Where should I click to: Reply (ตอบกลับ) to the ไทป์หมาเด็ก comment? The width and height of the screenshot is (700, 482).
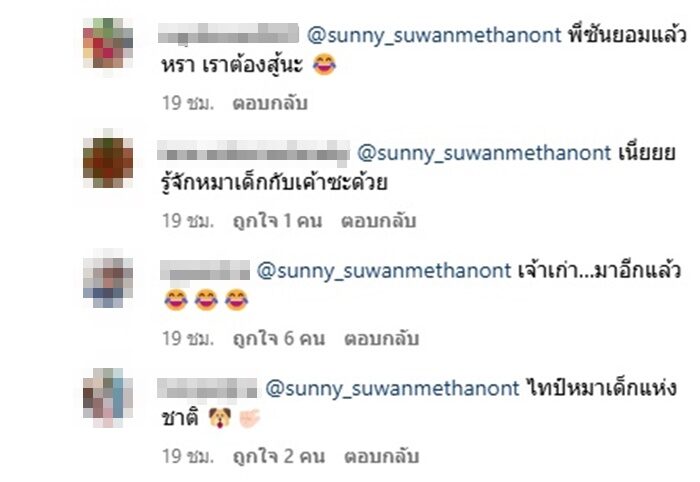point(381,457)
